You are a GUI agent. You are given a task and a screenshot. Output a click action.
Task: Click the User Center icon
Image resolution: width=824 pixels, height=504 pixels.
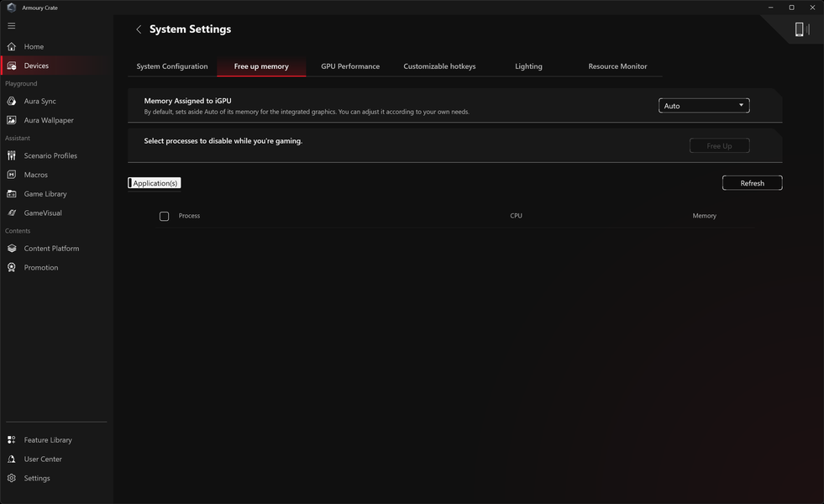coord(11,459)
